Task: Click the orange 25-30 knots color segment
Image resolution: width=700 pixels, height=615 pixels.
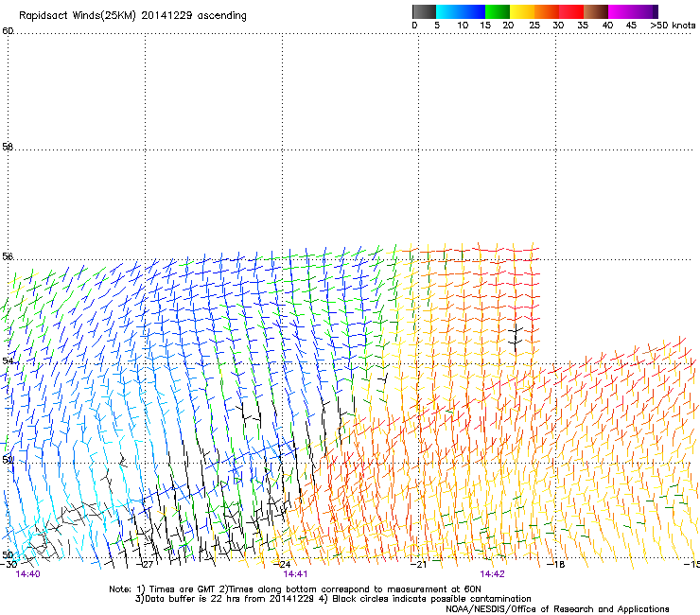Action: 547,11
